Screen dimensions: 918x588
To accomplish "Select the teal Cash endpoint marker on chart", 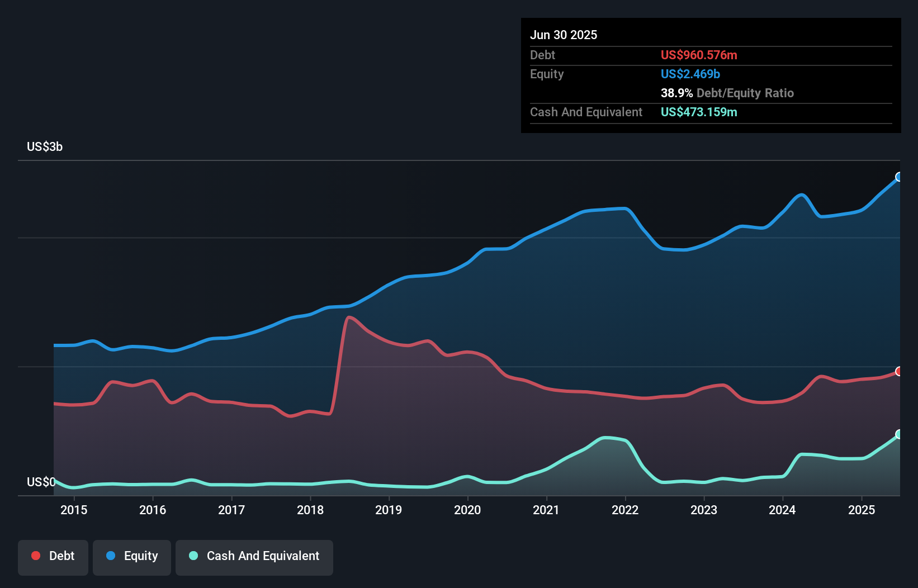I will point(899,434).
